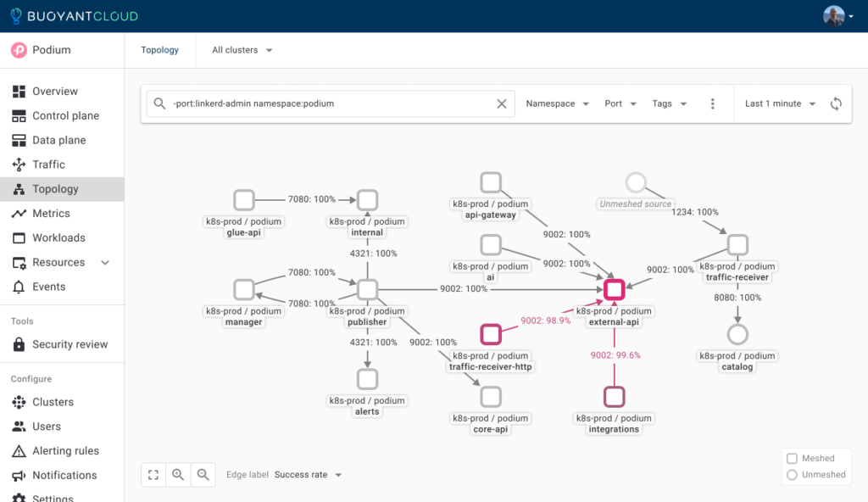The height and width of the screenshot is (502, 868).
Task: Go to Security review page
Action: [70, 344]
